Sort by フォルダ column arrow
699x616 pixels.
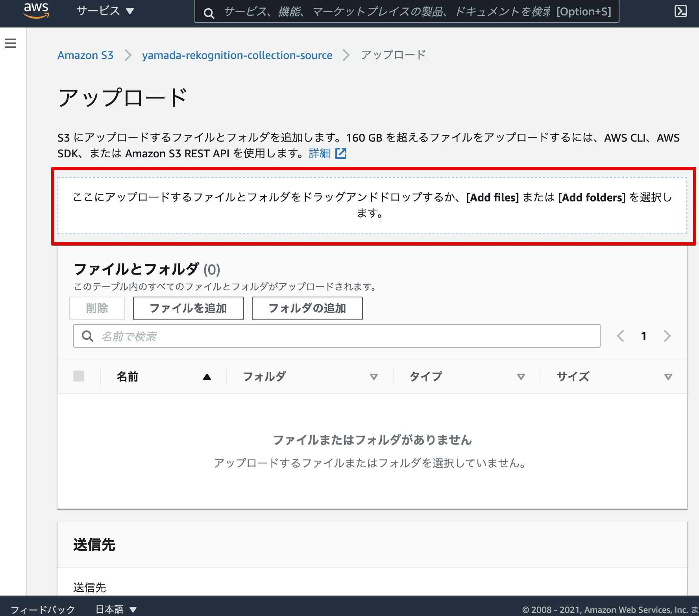coord(374,377)
